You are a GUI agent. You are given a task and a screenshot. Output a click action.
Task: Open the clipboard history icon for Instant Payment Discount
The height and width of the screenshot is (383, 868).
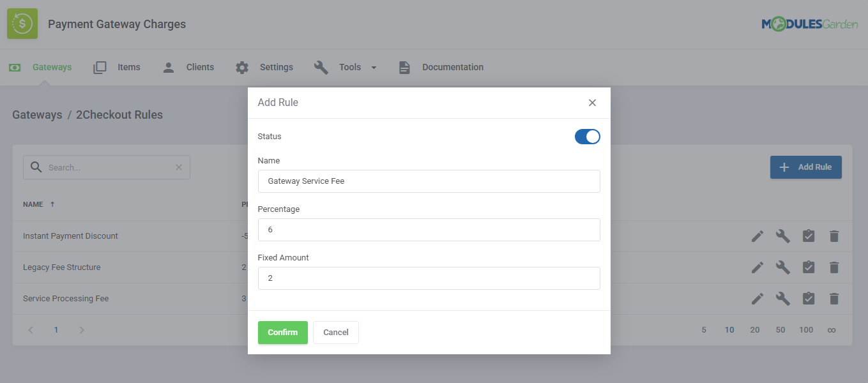809,236
